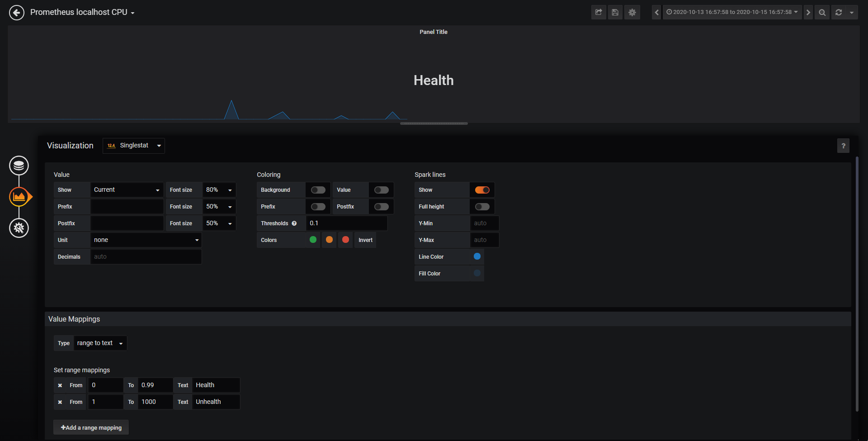
Task: Go back using the arrow circle icon
Action: tap(17, 13)
